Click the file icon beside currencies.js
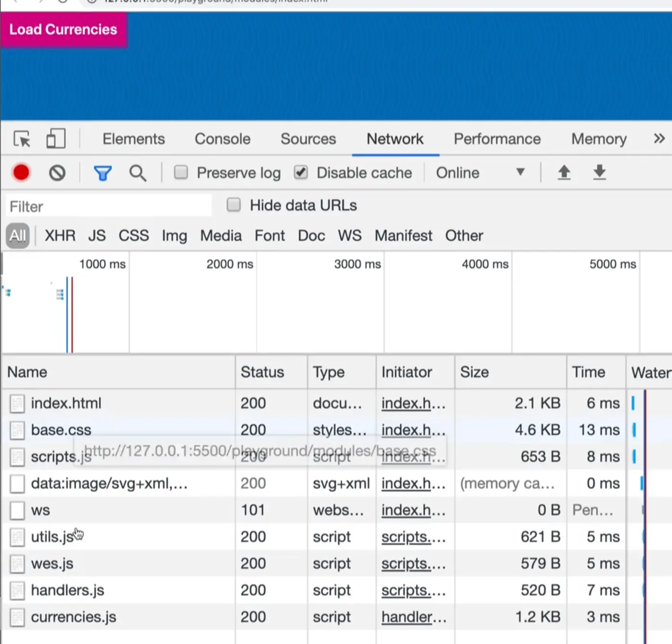Viewport: 672px width, 644px height. click(x=17, y=618)
